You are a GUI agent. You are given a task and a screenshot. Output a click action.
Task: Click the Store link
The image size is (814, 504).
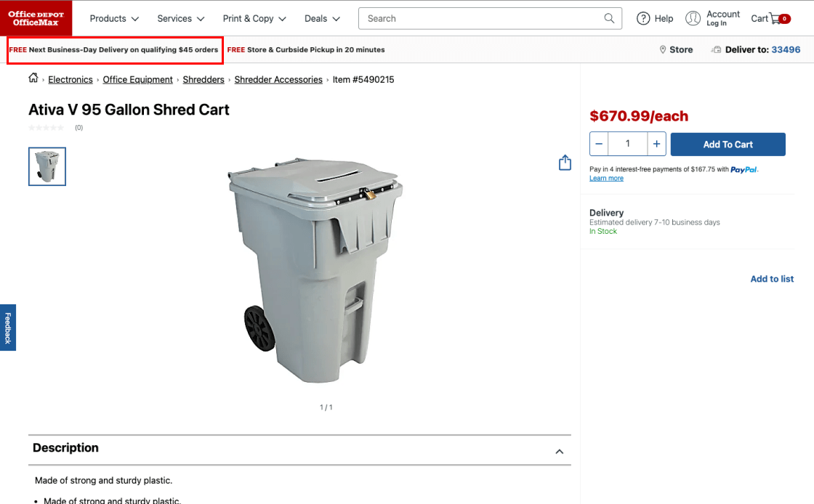click(681, 50)
